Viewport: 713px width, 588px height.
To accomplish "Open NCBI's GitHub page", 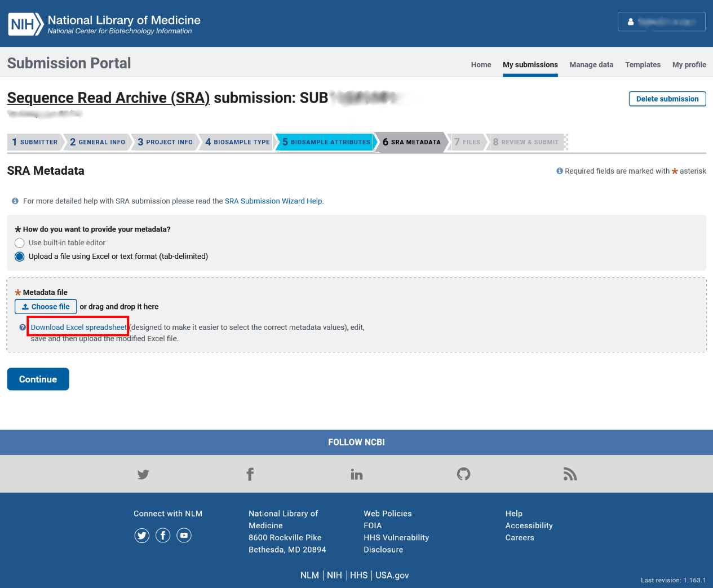I will pos(463,474).
